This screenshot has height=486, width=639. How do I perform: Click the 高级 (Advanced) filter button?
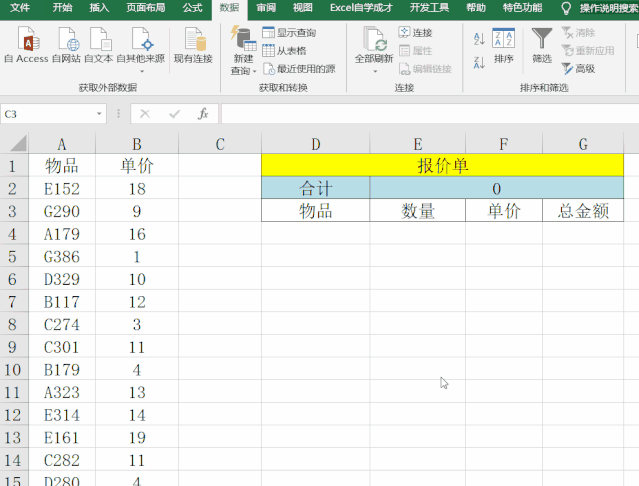tap(579, 69)
